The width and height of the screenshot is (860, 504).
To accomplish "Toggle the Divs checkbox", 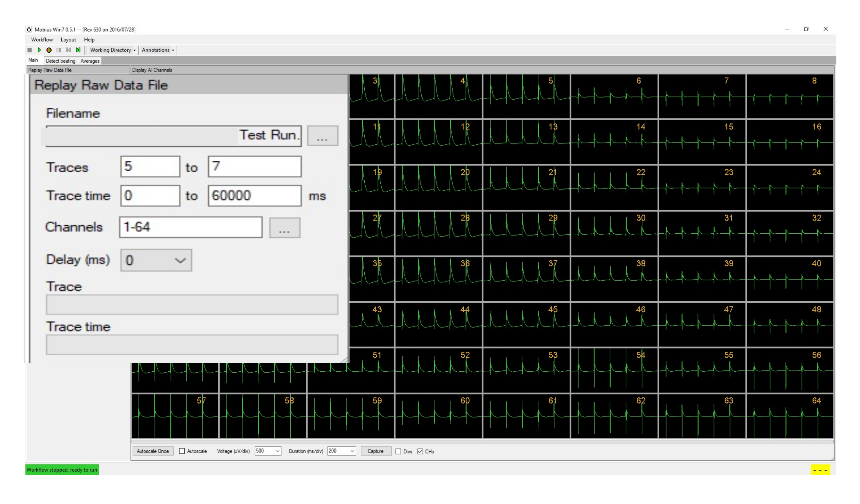I will click(x=398, y=452).
